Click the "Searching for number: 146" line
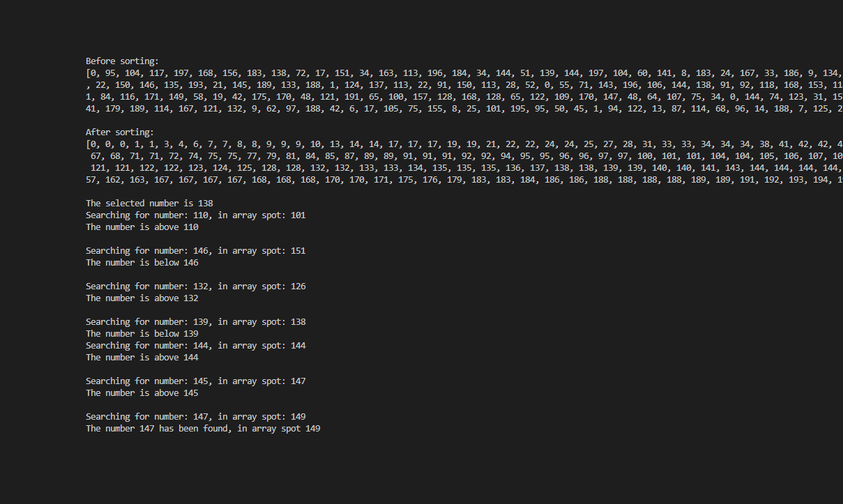Screen dimensions: 843x504 [195, 251]
